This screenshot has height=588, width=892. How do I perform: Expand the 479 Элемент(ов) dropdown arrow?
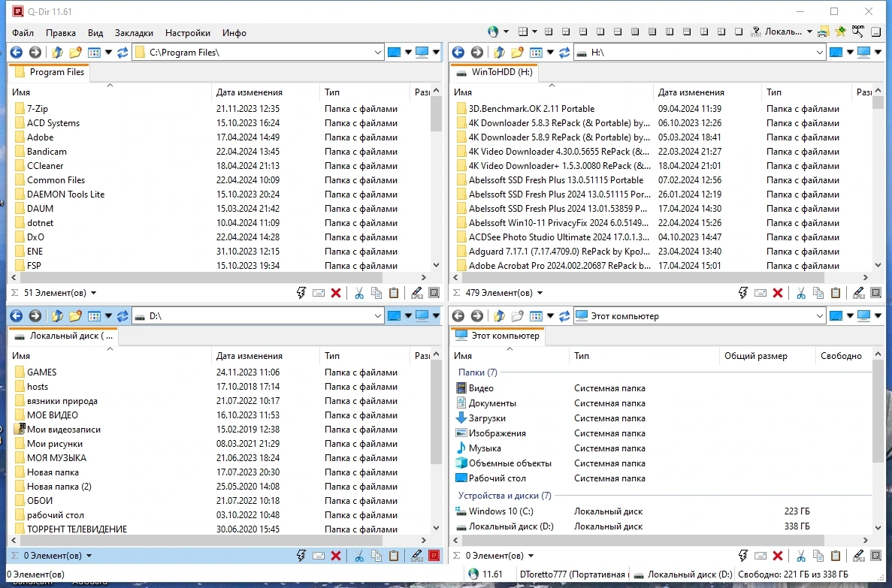point(540,293)
